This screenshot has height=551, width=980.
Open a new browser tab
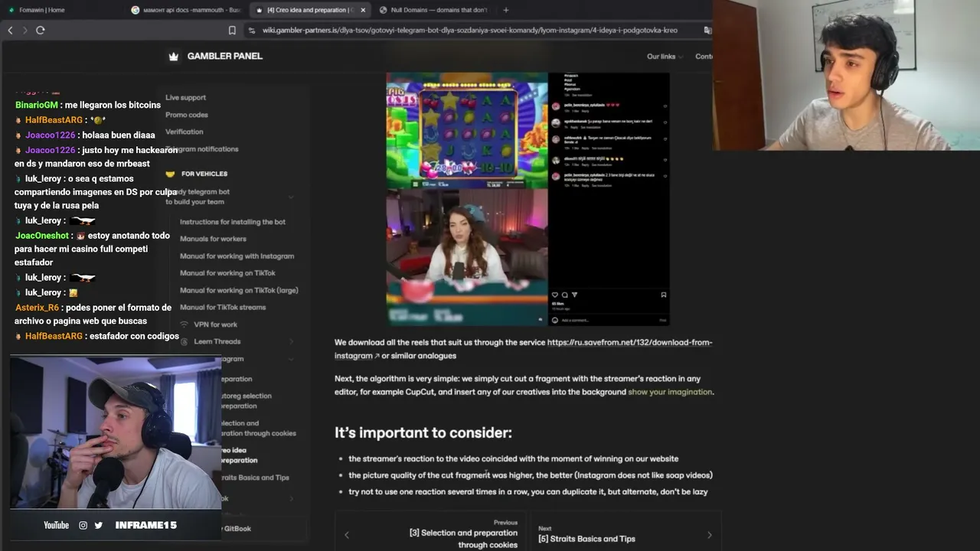tap(505, 10)
